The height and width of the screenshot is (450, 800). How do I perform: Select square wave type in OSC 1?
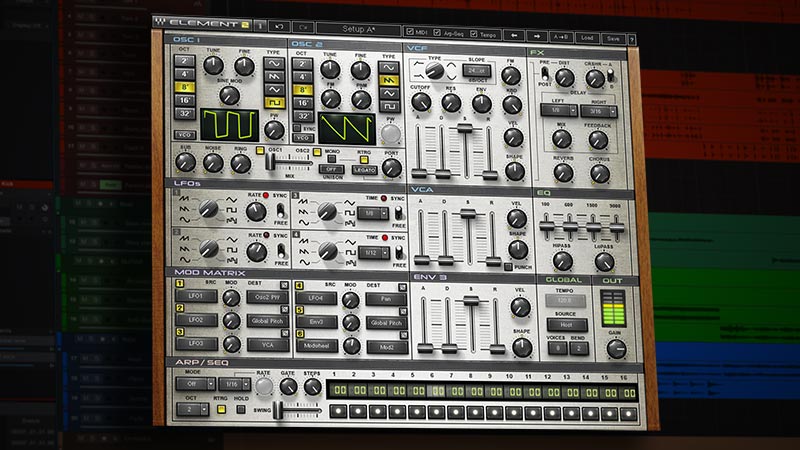[274, 103]
